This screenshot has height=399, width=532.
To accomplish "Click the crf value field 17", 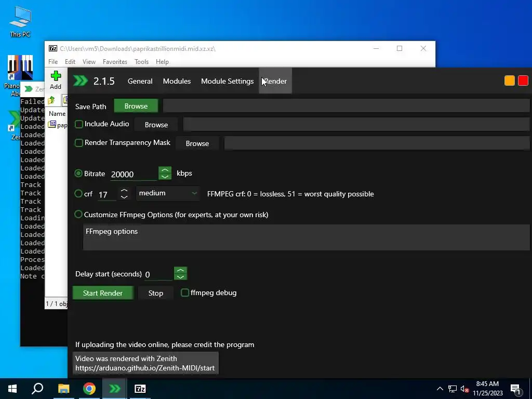I will (107, 194).
